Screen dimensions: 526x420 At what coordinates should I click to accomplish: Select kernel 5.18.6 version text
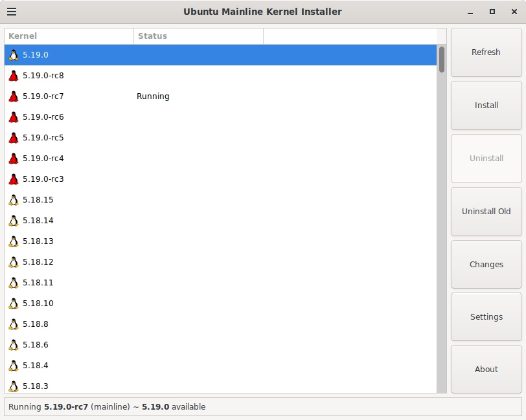point(36,345)
